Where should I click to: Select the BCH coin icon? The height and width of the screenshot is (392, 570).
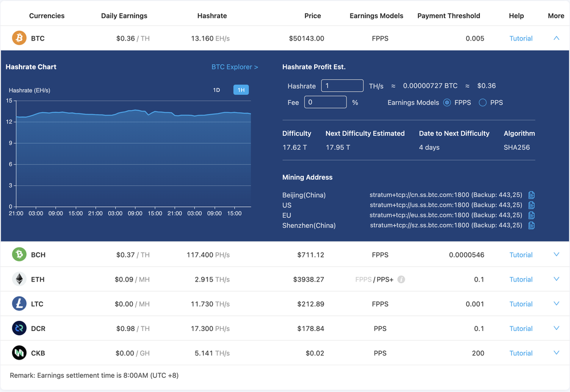click(x=19, y=254)
